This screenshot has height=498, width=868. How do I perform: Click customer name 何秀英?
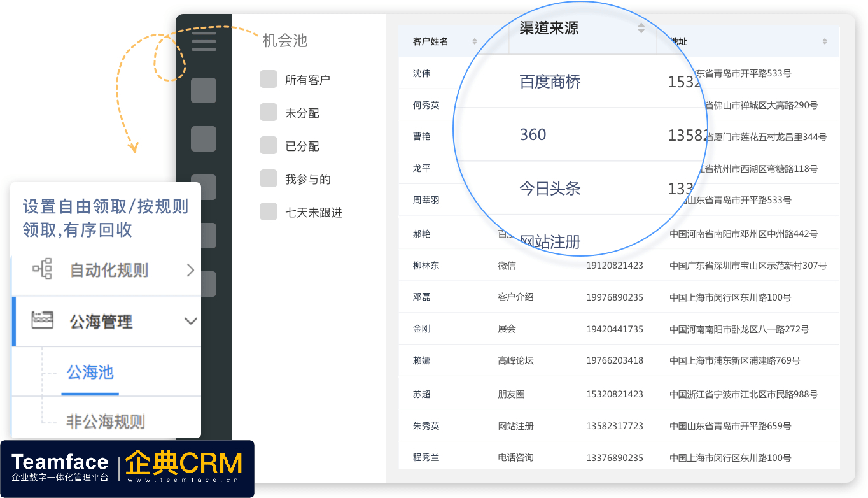click(x=426, y=105)
